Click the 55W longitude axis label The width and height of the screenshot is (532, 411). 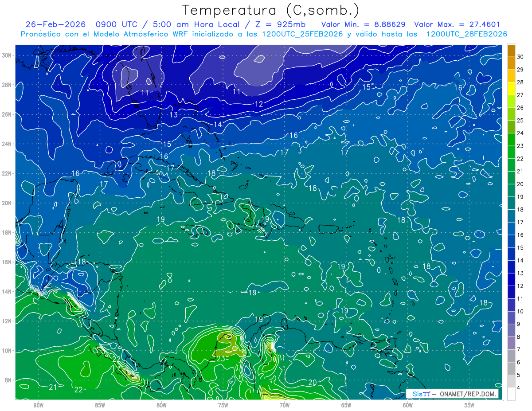469,405
